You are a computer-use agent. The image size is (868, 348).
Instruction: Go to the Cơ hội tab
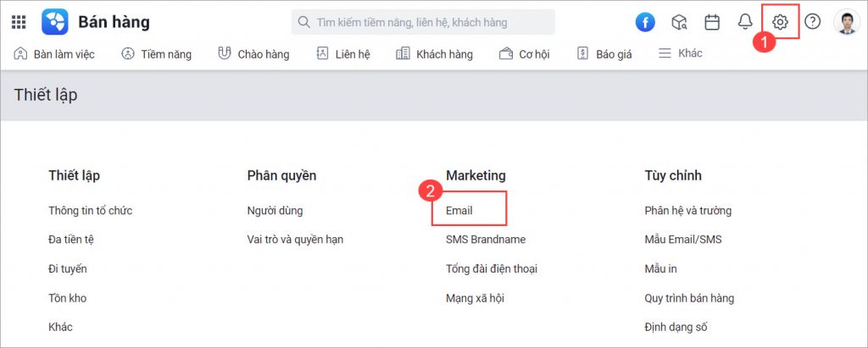pyautogui.click(x=534, y=54)
